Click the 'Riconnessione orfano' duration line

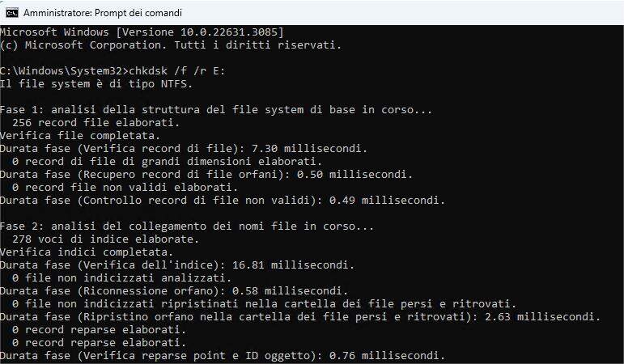174,291
